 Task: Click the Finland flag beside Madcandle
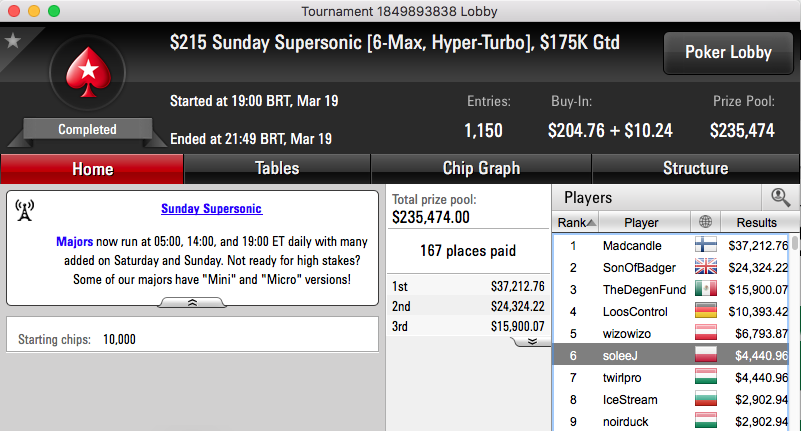tap(705, 245)
